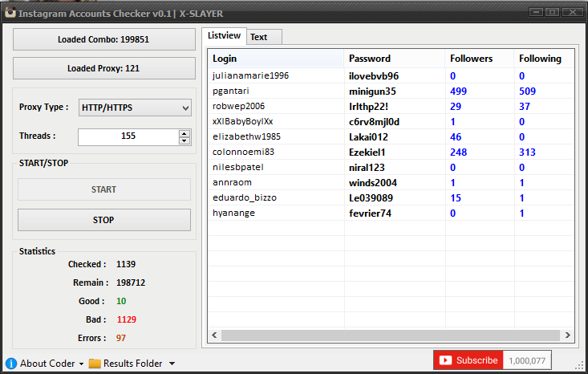Screen dimensions: 588x374
Task: Click the STOP button
Action: pos(104,220)
